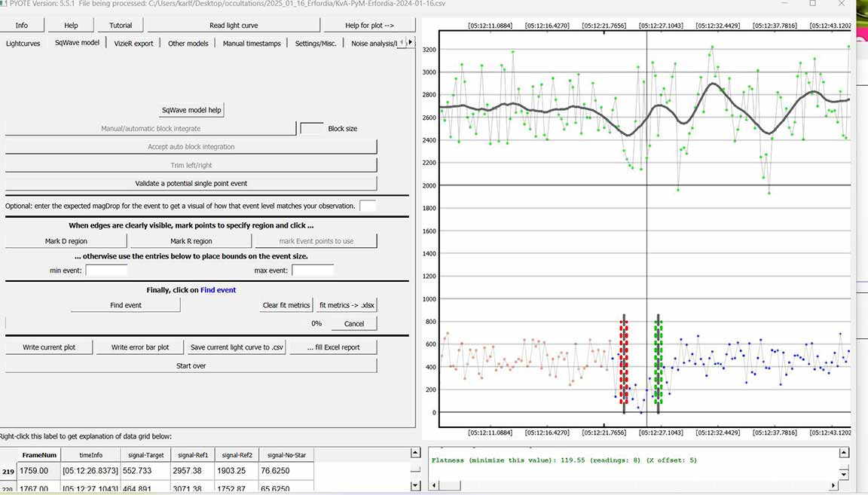Screen dimensions: 868x495
Task: Click the Mark R region button
Action: click(x=191, y=241)
